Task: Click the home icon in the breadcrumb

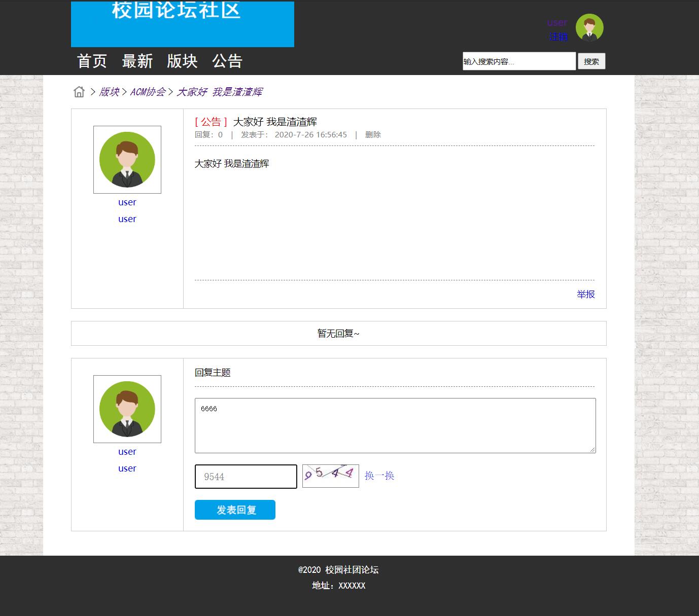Action: click(79, 92)
